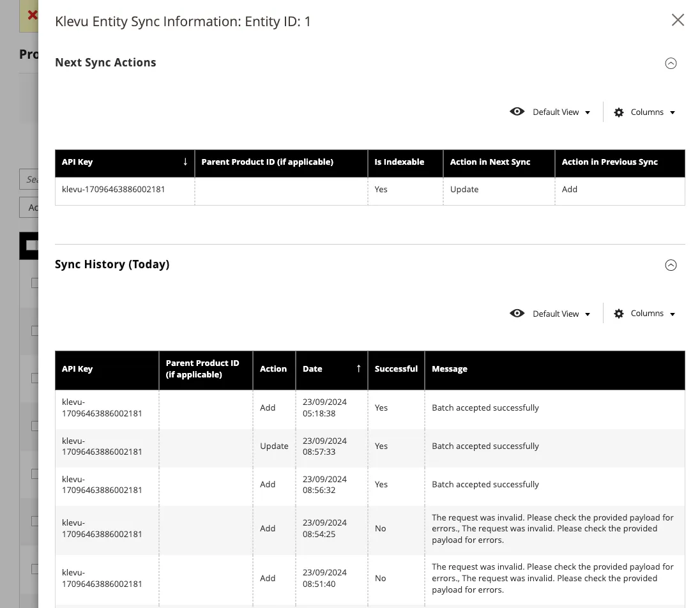700x608 pixels.
Task: Click the 'Yes' value under Is Indexable
Action: 381,189
